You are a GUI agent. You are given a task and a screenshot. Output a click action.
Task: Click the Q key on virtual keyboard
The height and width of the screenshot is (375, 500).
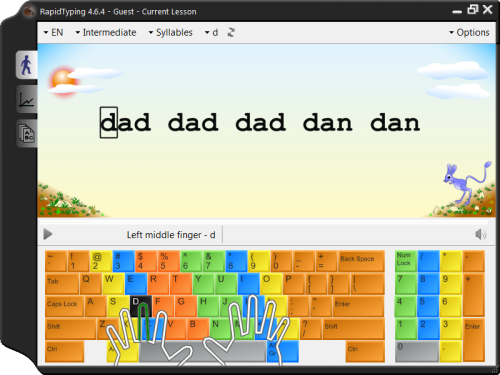tap(90, 284)
